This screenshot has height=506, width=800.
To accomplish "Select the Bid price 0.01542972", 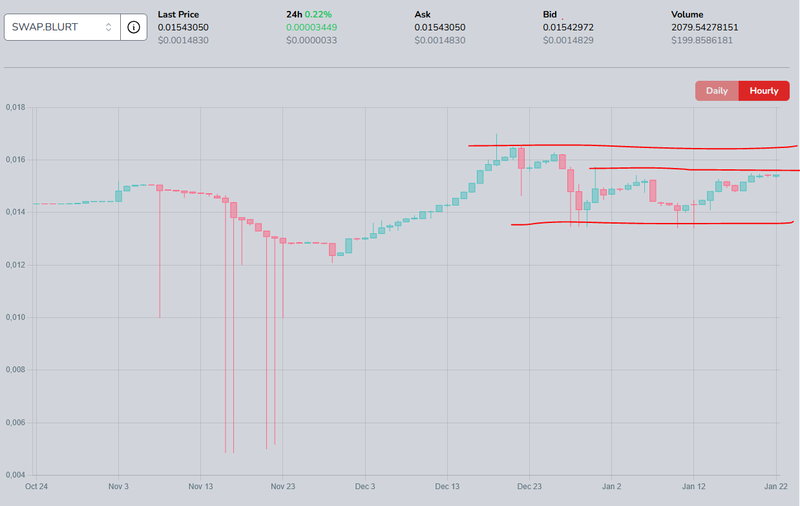I will [568, 27].
